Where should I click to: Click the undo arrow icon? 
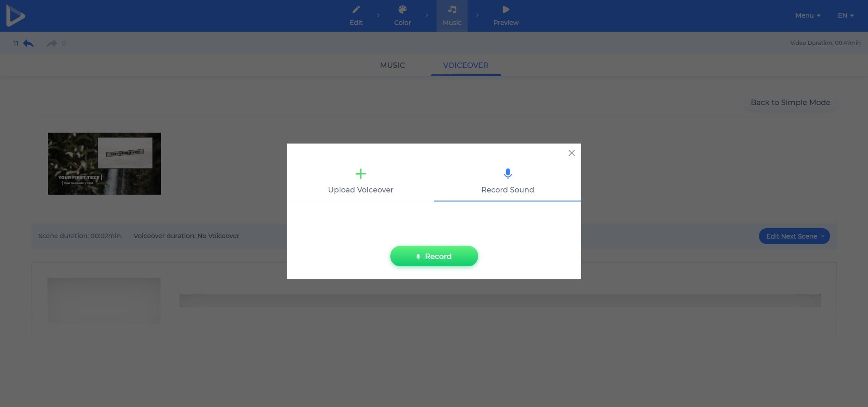coord(28,43)
